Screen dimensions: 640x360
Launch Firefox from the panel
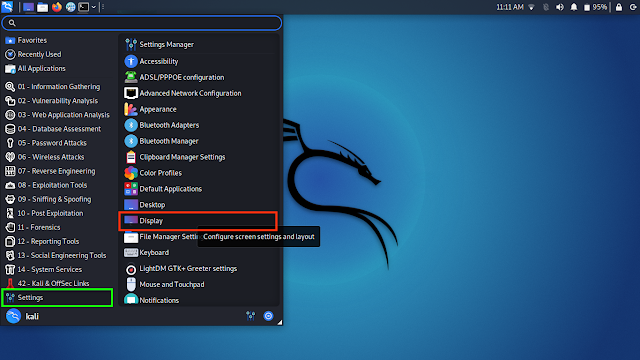[x=57, y=7]
